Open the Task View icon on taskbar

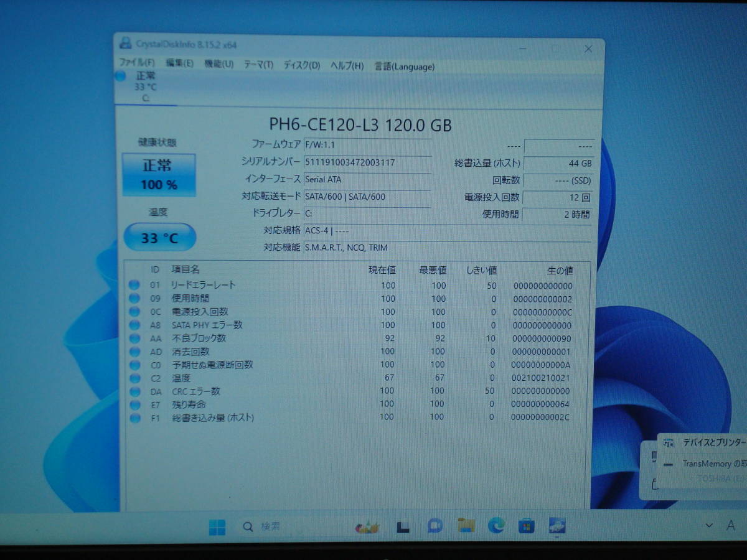click(403, 527)
